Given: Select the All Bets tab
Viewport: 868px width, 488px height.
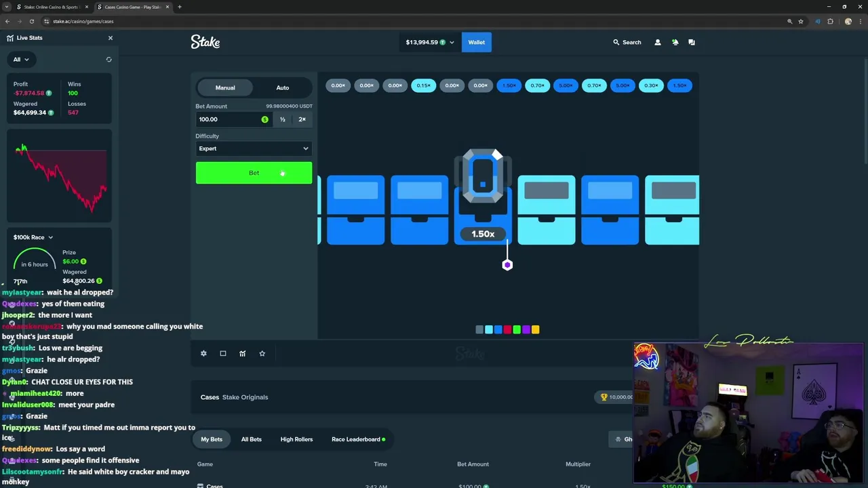Looking at the screenshot, I should (x=251, y=439).
